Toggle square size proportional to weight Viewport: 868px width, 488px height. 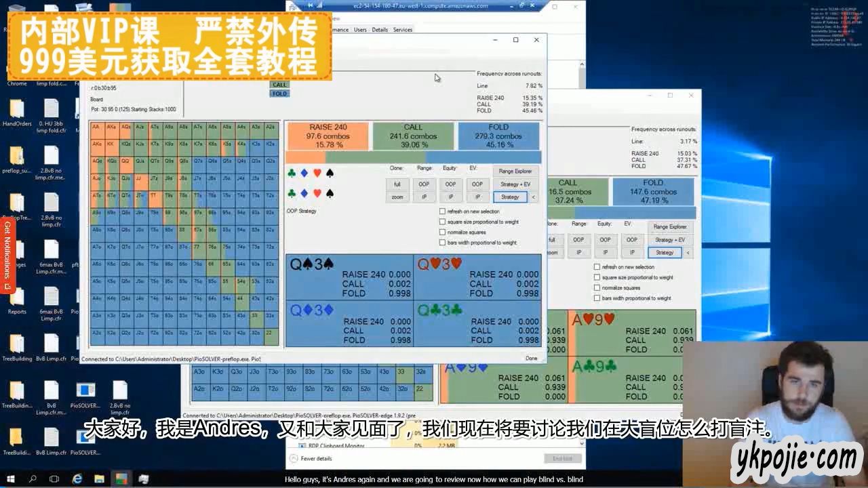[x=443, y=222]
